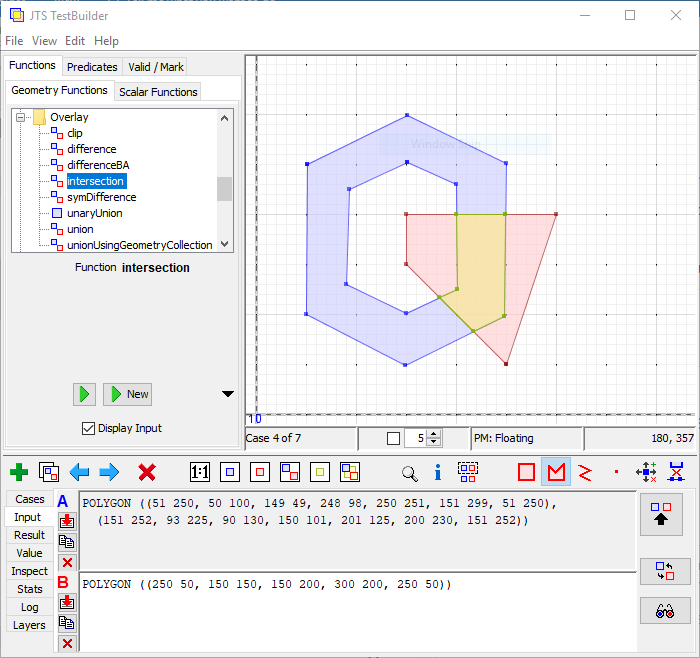The width and height of the screenshot is (700, 658).
Task: Open the Value side tab
Action: [x=29, y=553]
